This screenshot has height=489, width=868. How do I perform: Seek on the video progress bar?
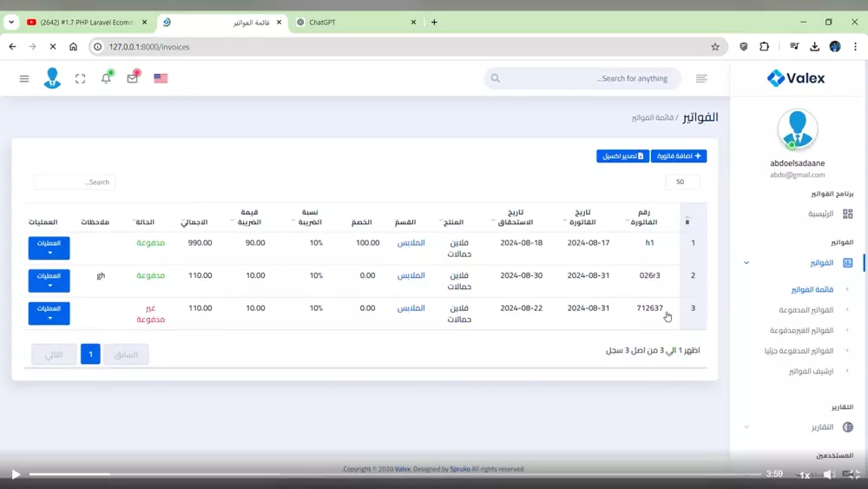tap(395, 474)
